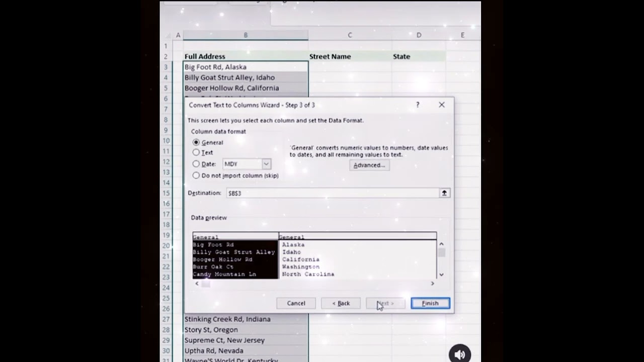Screen dimensions: 644x362
Task: Select Do not import column (skip)
Action: tap(196, 175)
